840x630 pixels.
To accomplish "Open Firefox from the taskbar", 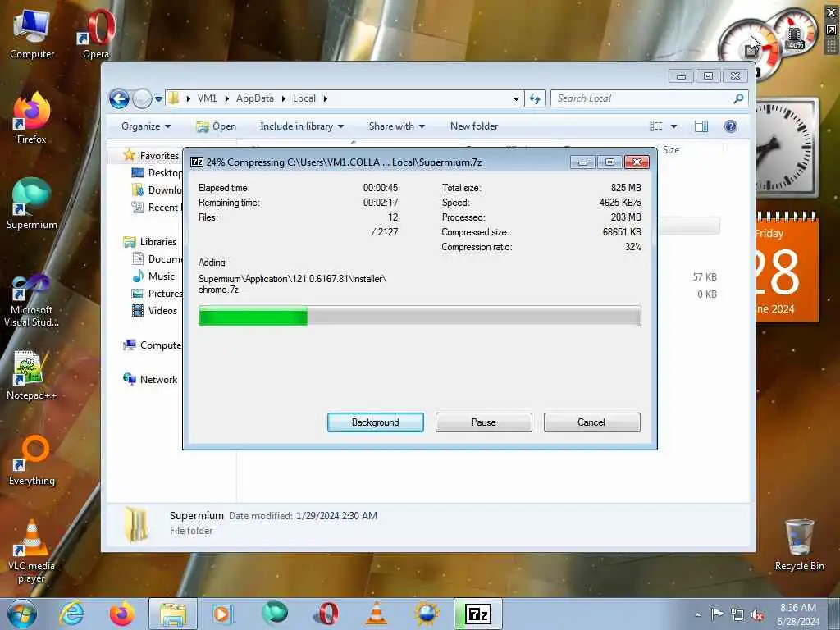I will pos(122,614).
